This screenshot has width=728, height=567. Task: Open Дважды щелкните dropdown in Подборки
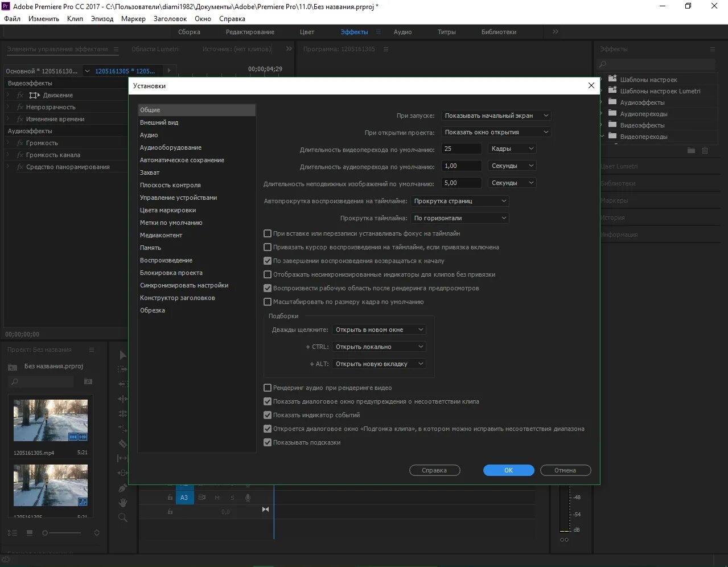pos(379,330)
